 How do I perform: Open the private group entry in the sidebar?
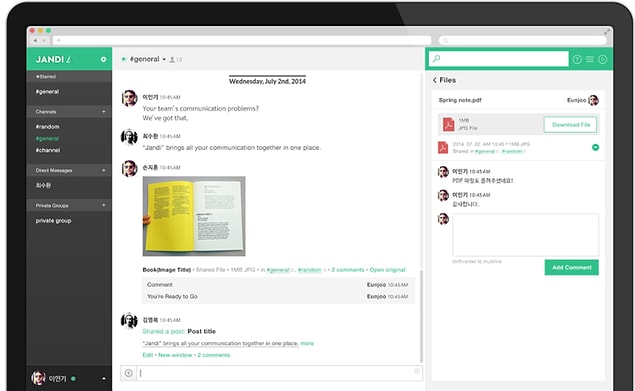(x=53, y=221)
